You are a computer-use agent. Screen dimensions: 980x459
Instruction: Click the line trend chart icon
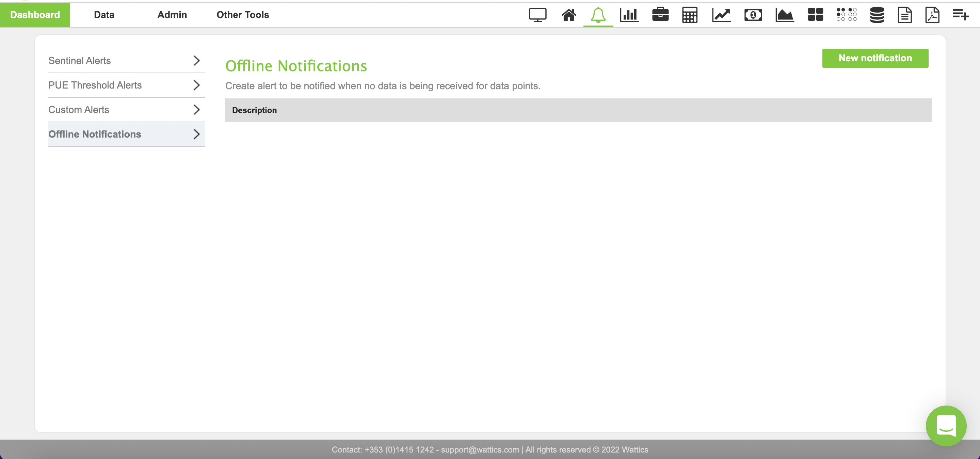[721, 15]
